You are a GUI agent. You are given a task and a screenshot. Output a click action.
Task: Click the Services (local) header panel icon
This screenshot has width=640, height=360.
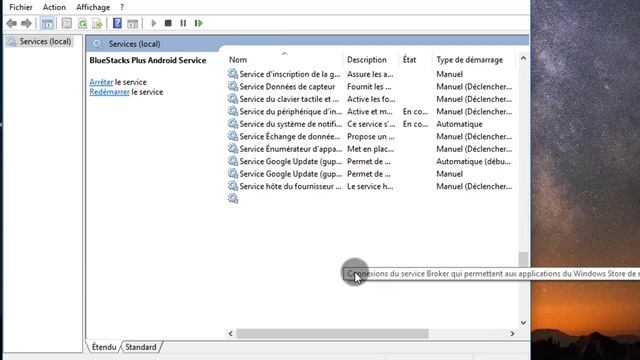[x=97, y=44]
